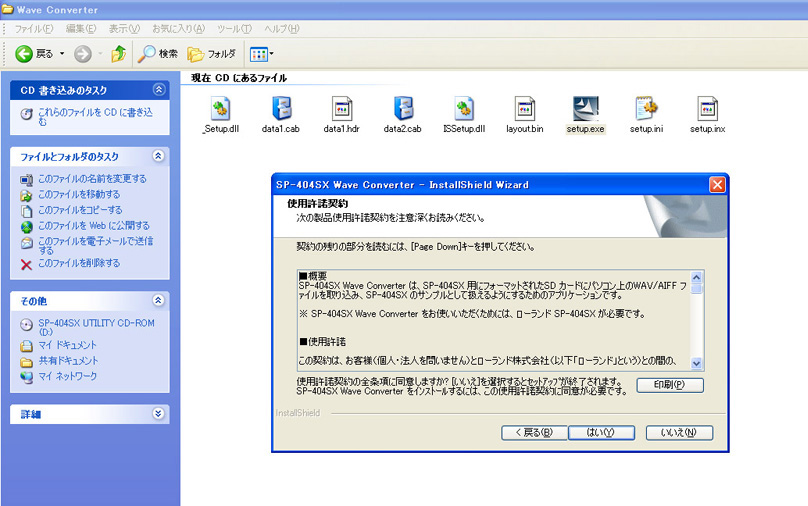Viewport: 808px width, 506px height.
Task: Click the license text scrollbar down arrow
Action: coord(697,363)
